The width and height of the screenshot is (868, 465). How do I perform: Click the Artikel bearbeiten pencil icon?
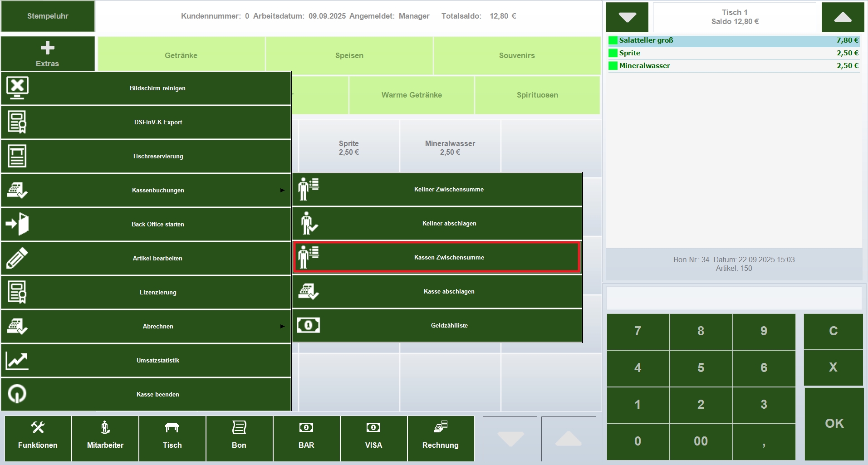click(x=17, y=258)
